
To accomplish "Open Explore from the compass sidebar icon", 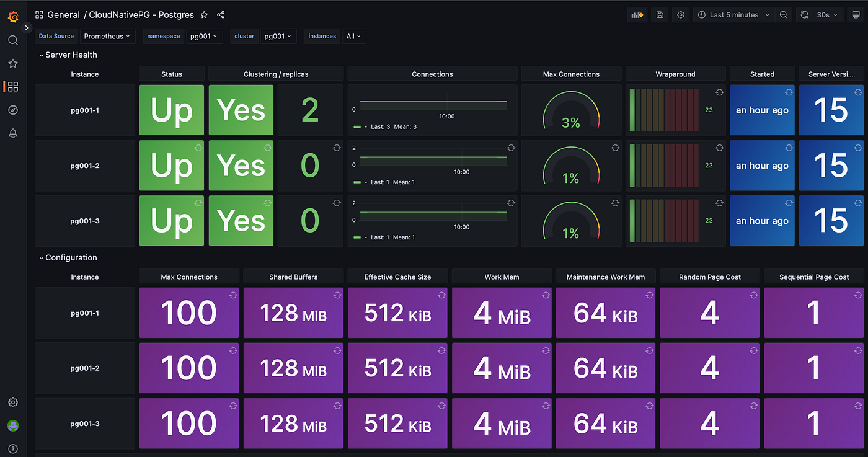I will tap(12, 110).
